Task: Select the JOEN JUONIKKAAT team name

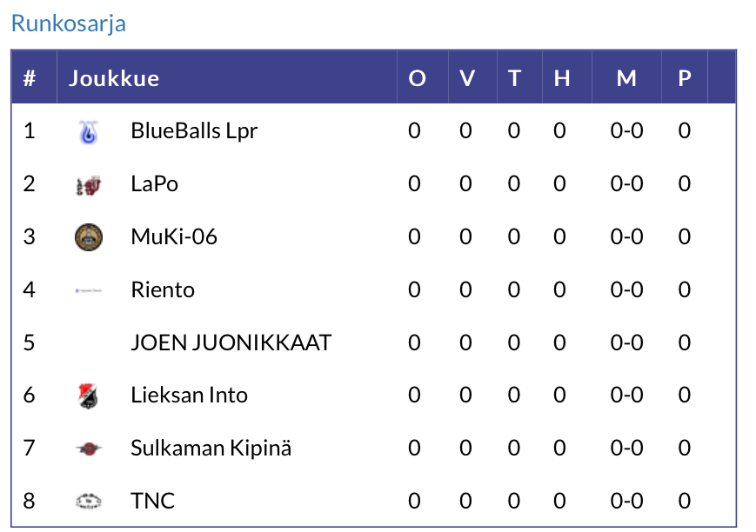Action: tap(231, 343)
